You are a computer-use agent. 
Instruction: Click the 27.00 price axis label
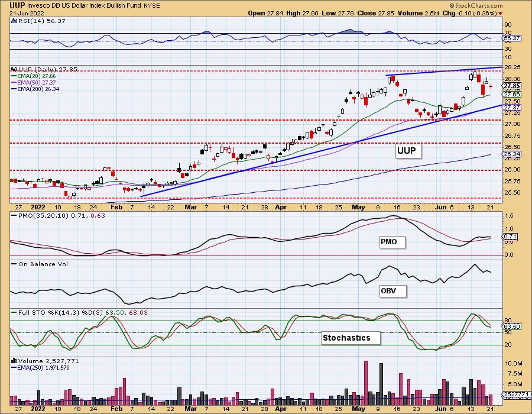pyautogui.click(x=512, y=124)
